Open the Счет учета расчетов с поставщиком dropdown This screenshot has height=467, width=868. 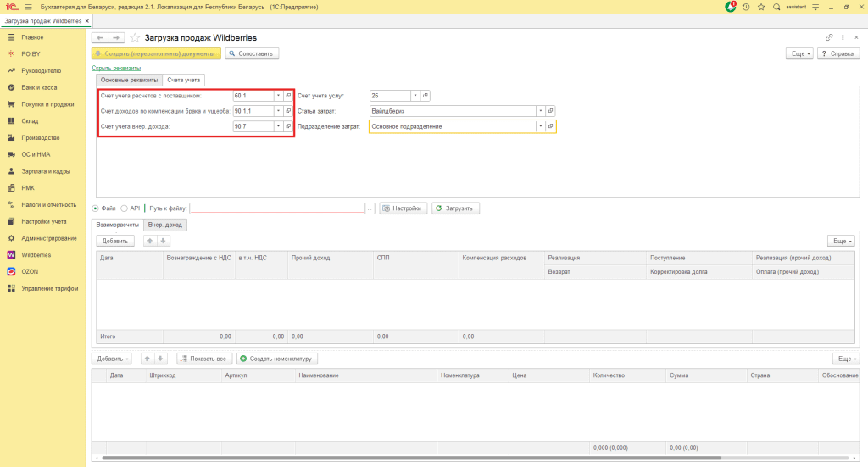click(278, 96)
